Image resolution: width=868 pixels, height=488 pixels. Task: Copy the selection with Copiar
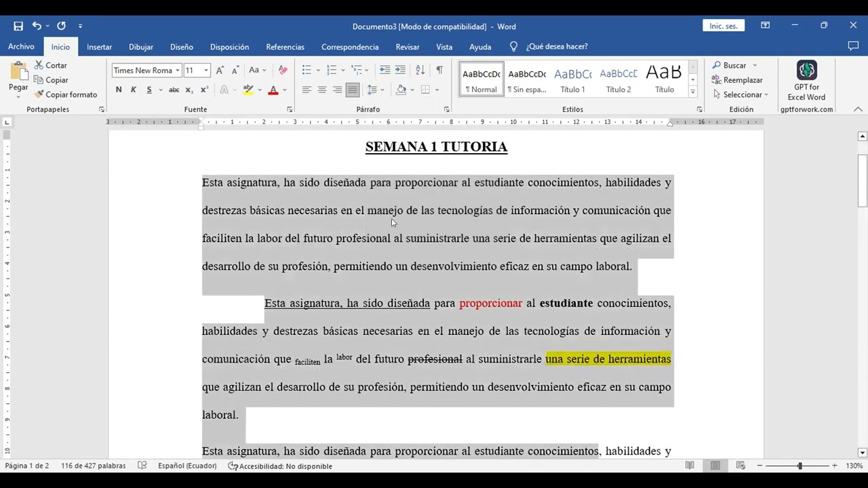(52, 80)
